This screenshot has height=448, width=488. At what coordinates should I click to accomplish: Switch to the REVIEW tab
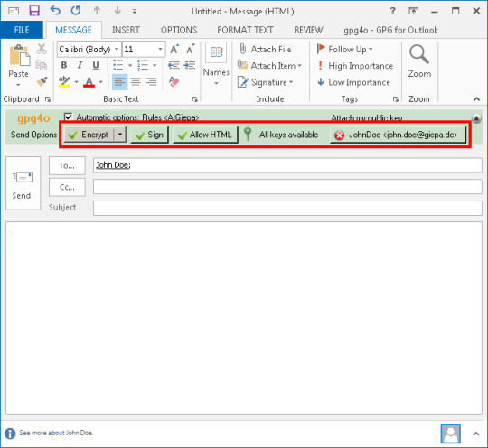[308, 30]
